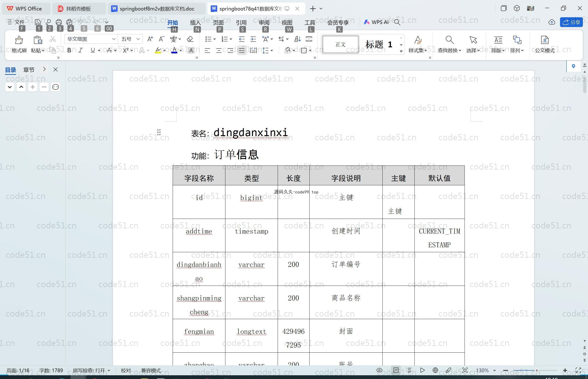Viewport: 588px width, 379px height.
Task: Click the distributed alignment icon
Action: coord(253,50)
